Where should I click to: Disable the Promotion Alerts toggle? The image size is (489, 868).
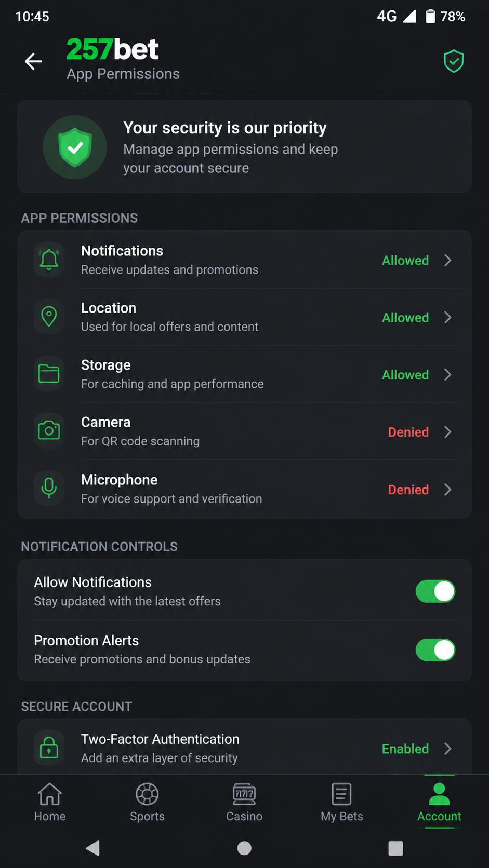coord(435,650)
